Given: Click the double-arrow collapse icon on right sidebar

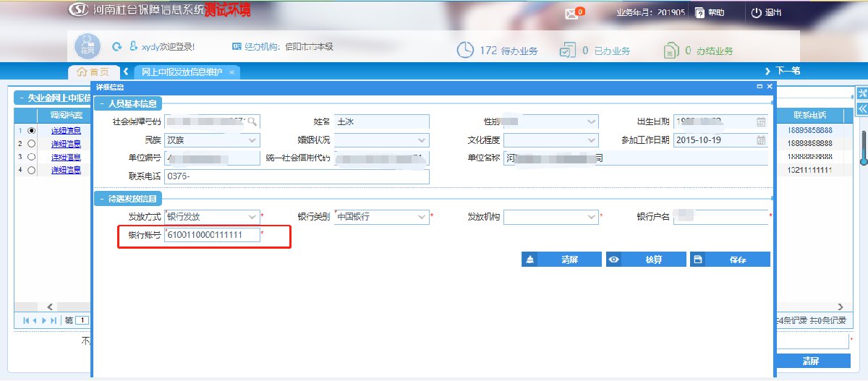Looking at the screenshot, I should click(862, 108).
